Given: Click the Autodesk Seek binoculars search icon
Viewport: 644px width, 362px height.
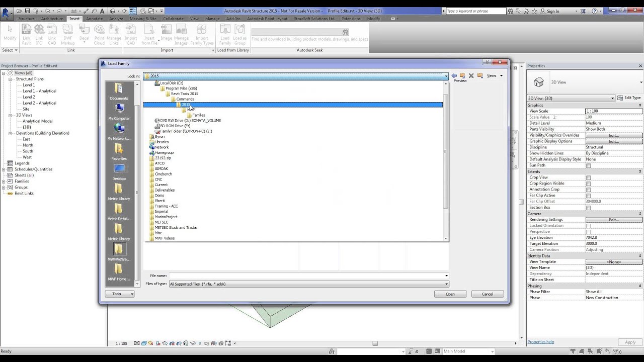Looking at the screenshot, I should coord(346,32).
